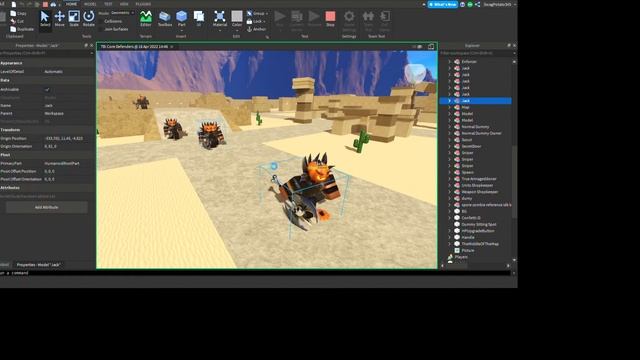Toggle the Collisions checkbox

point(101,21)
